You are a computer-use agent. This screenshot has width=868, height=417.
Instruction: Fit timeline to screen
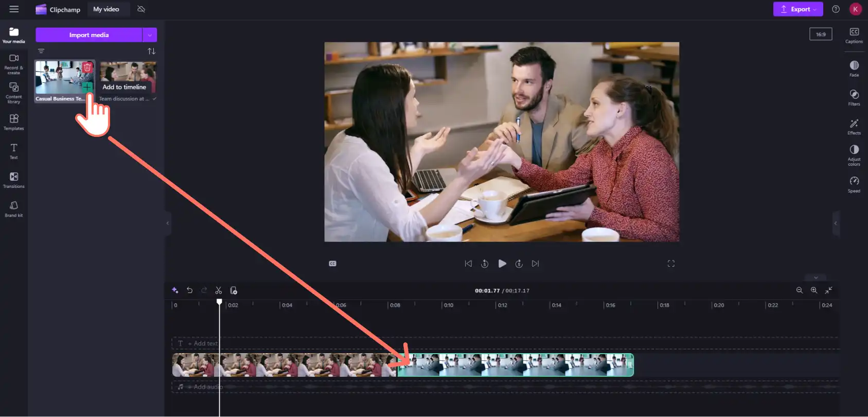point(828,290)
